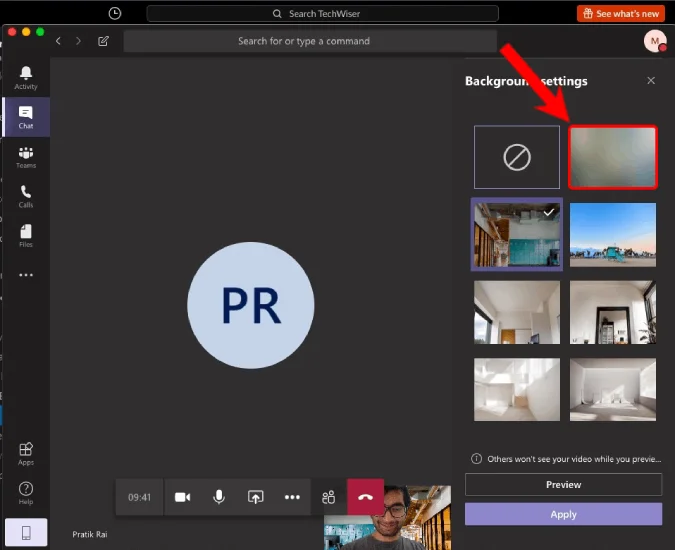Click the mobile app download icon

click(x=26, y=532)
